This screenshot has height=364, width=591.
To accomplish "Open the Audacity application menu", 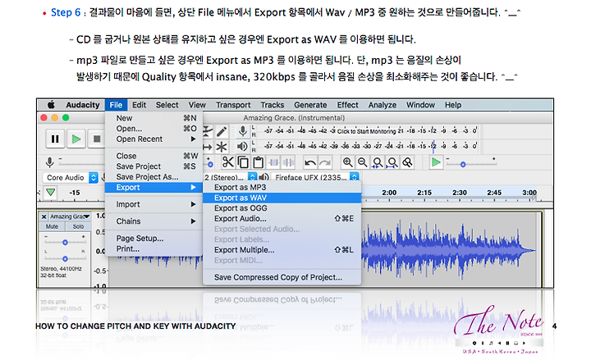I will [83, 105].
